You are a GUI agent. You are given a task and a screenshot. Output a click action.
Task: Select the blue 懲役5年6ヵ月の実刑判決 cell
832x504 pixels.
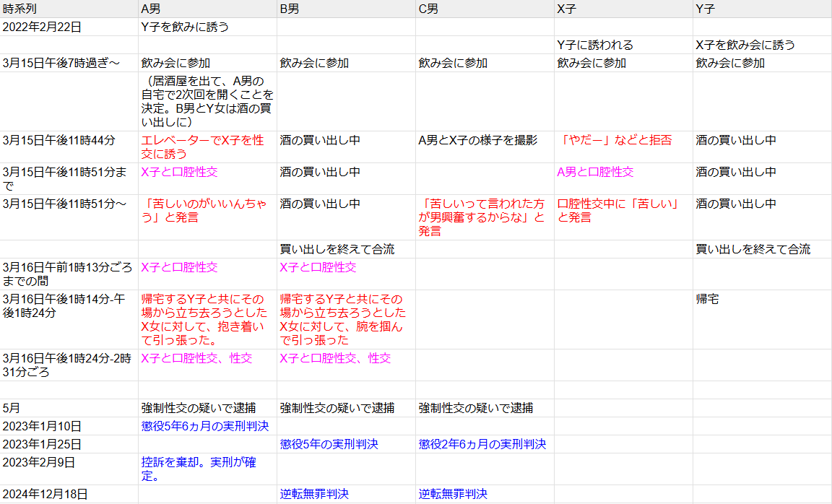[207, 426]
